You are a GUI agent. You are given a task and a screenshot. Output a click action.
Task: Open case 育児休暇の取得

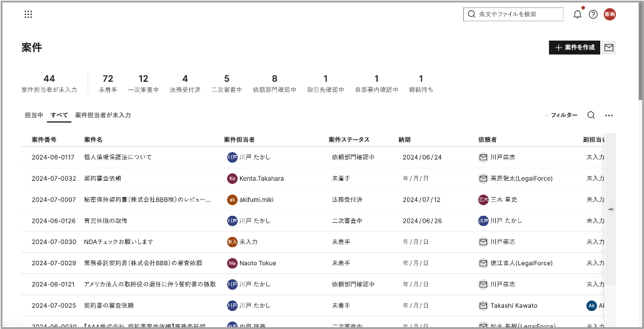[x=106, y=221]
